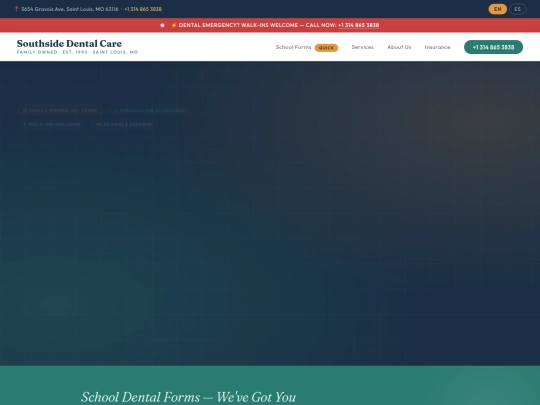Call the top bar phone number link
This screenshot has width=540, height=405.
143,9
